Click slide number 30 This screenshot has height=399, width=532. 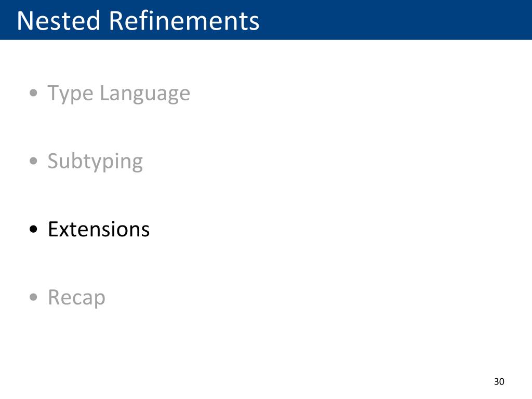(x=499, y=382)
